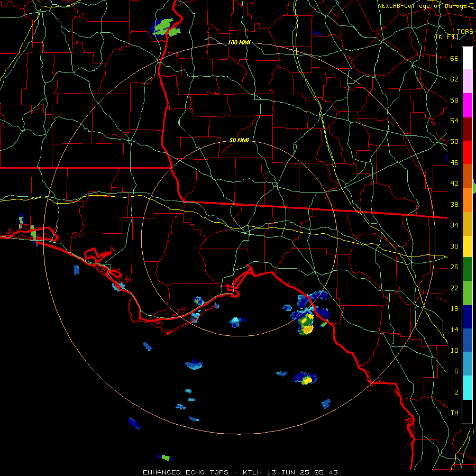This screenshot has height=476, width=476.
Task: Click the legend value 58
Action: [x=454, y=100]
